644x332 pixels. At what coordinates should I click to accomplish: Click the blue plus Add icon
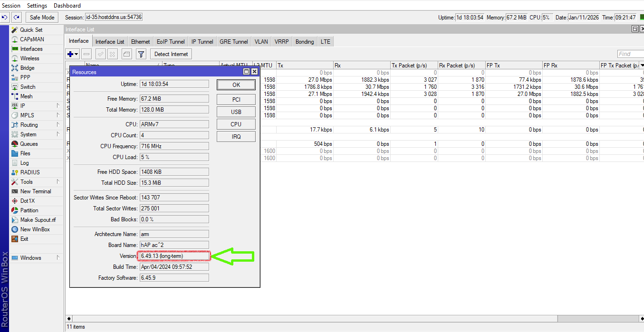(x=70, y=54)
